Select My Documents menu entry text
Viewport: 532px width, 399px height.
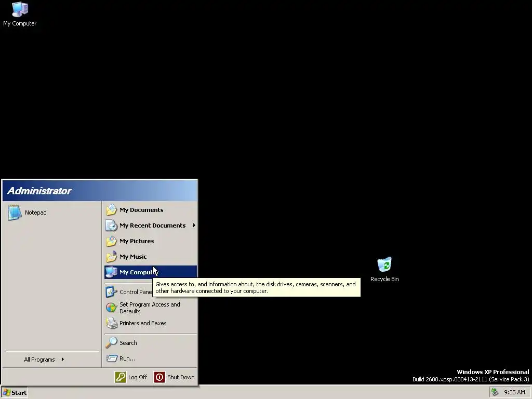tap(141, 210)
